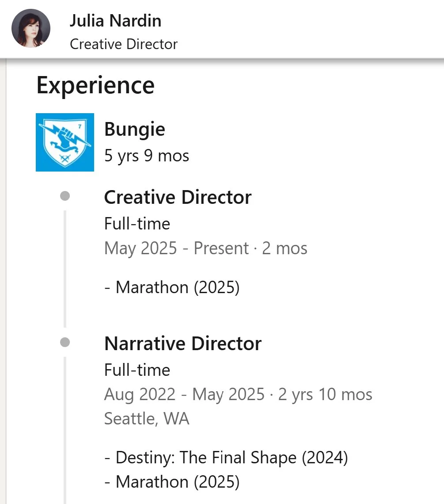
Task: Click Full-time label under Narrative Director role
Action: (137, 370)
